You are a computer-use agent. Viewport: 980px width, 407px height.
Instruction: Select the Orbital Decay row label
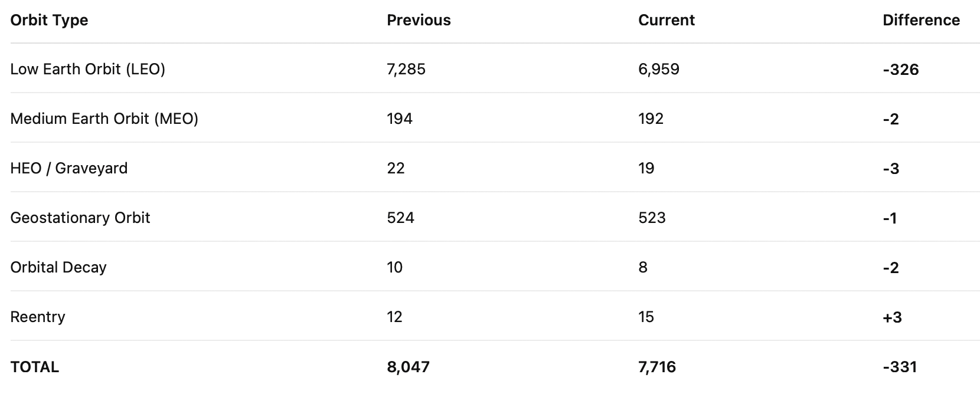point(58,267)
